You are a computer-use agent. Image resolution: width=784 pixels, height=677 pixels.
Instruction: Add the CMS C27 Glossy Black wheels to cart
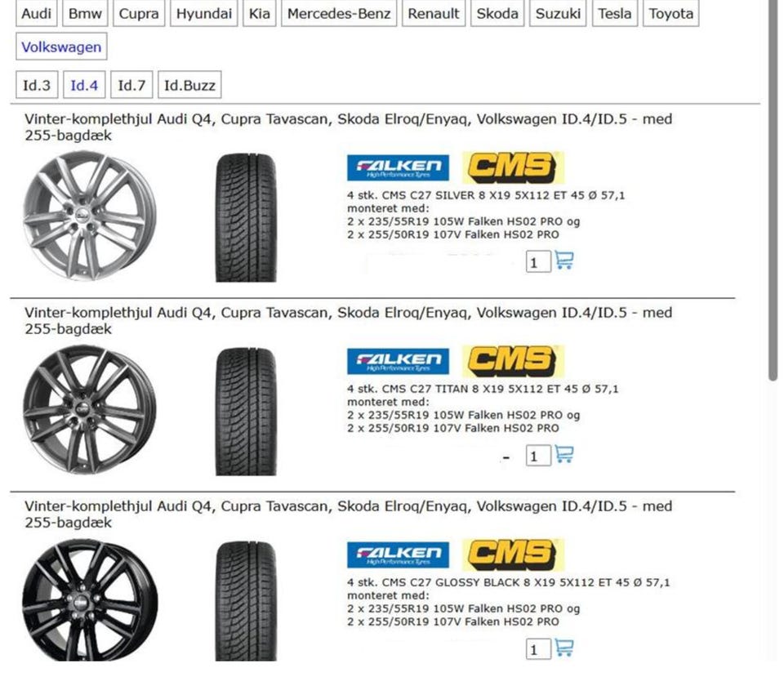pos(563,648)
